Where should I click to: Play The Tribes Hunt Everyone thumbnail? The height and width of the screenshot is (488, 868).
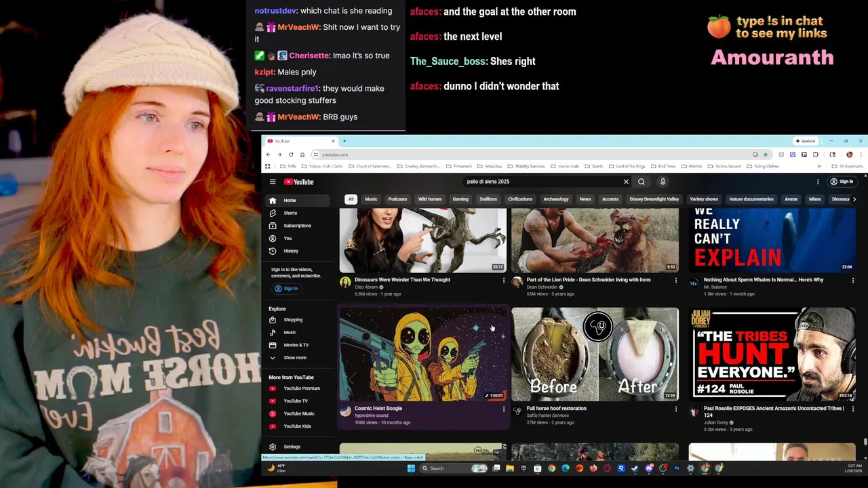(772, 354)
